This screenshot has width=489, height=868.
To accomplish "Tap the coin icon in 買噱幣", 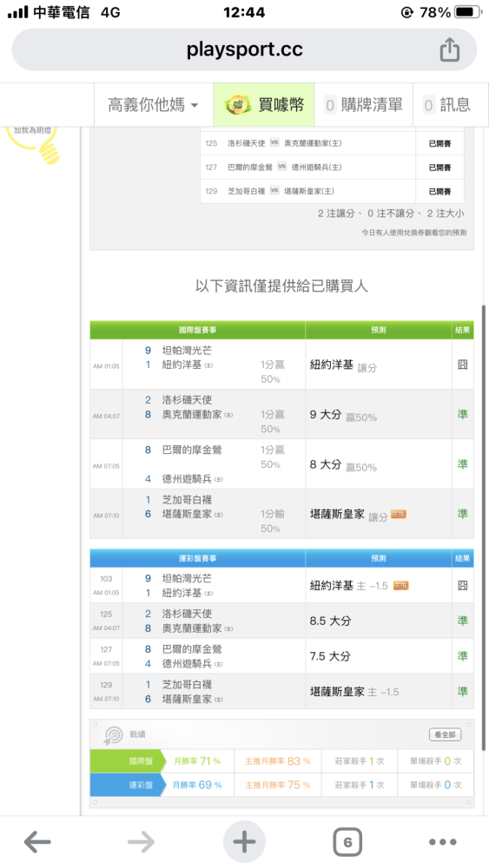I will (x=238, y=105).
